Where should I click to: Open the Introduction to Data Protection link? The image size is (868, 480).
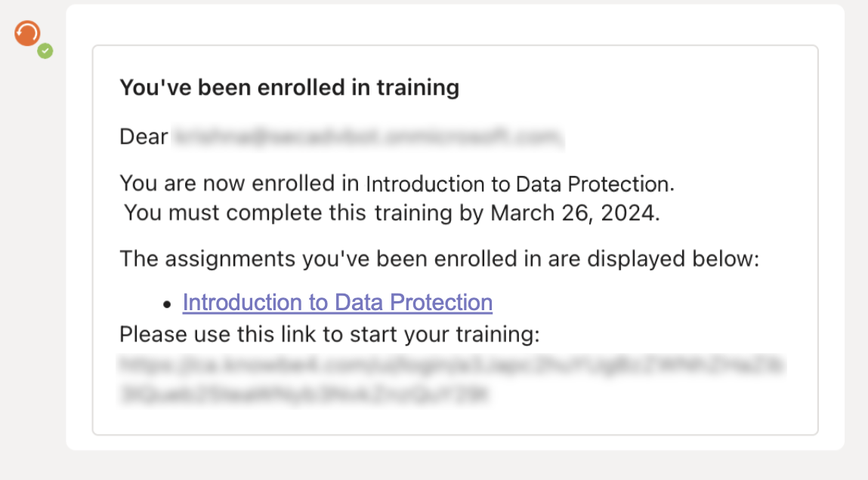(x=338, y=303)
